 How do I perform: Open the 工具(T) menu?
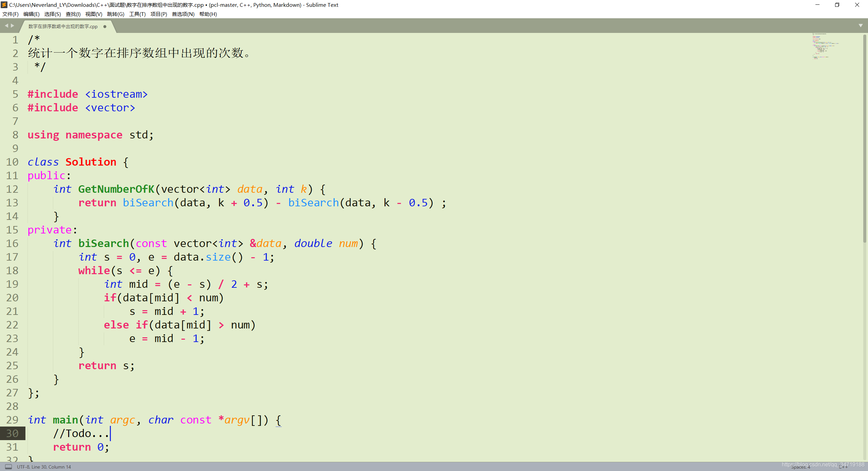[137, 14]
